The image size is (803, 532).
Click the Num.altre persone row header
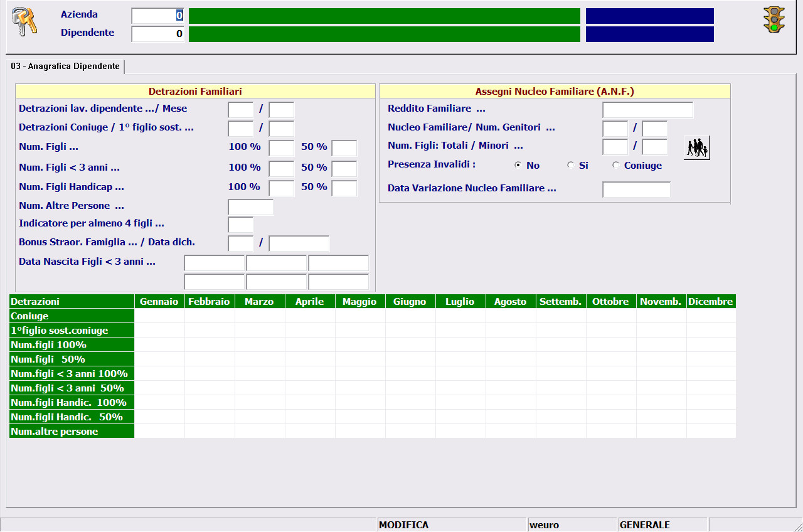tap(72, 432)
